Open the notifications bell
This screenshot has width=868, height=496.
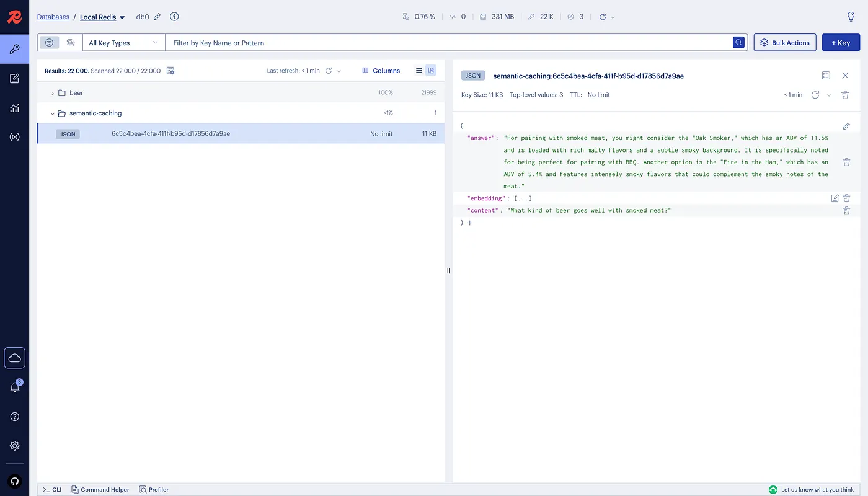coord(14,387)
